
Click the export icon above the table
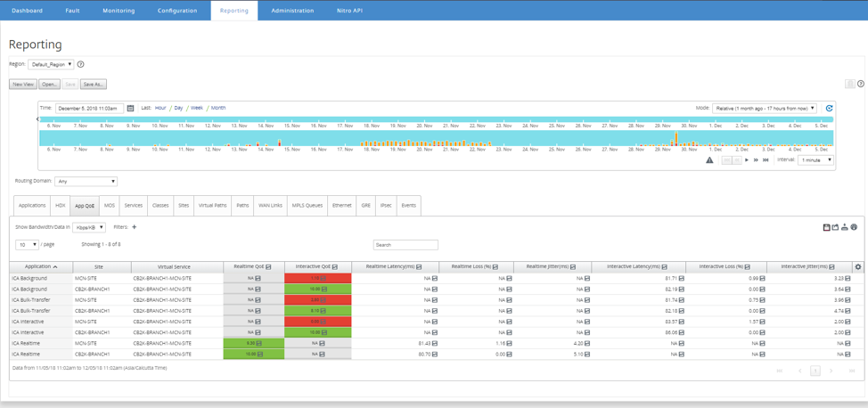(835, 227)
